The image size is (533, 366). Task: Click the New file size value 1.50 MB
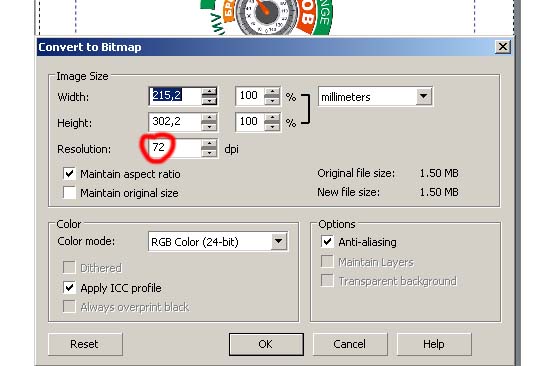[439, 192]
